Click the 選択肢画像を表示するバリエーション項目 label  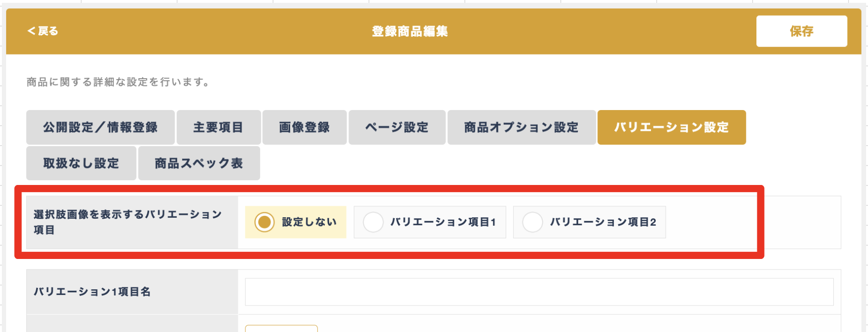click(x=128, y=222)
